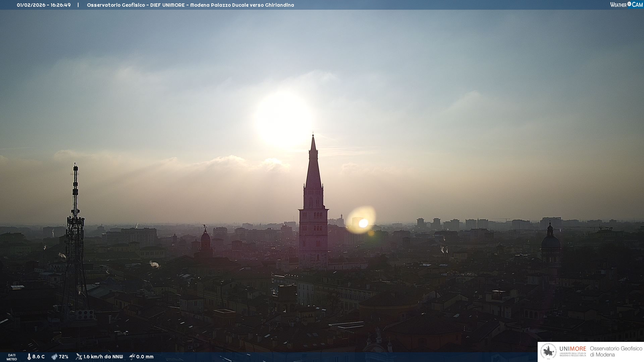Image resolution: width=644 pixels, height=362 pixels.
Task: Click the UNIMORE circular seal emblem
Action: tap(548, 352)
